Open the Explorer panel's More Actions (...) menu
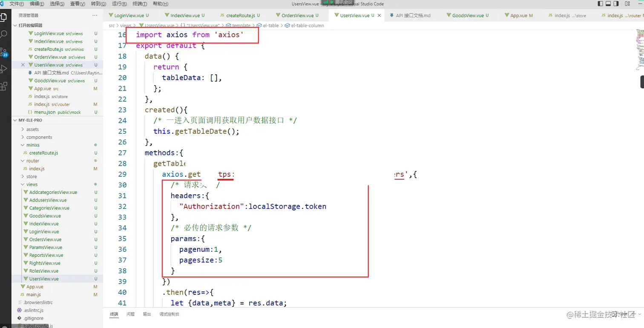 pos(95,15)
